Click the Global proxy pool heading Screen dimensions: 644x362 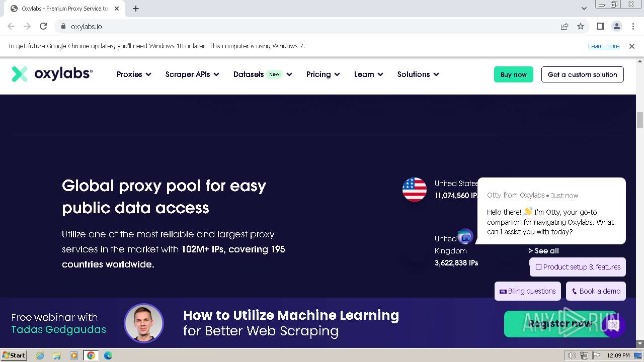tap(164, 197)
